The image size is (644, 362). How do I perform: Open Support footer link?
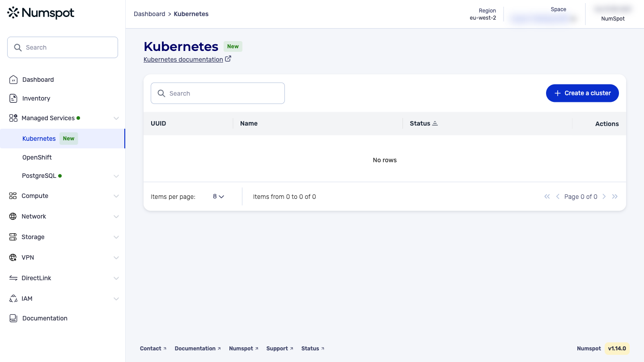click(280, 349)
